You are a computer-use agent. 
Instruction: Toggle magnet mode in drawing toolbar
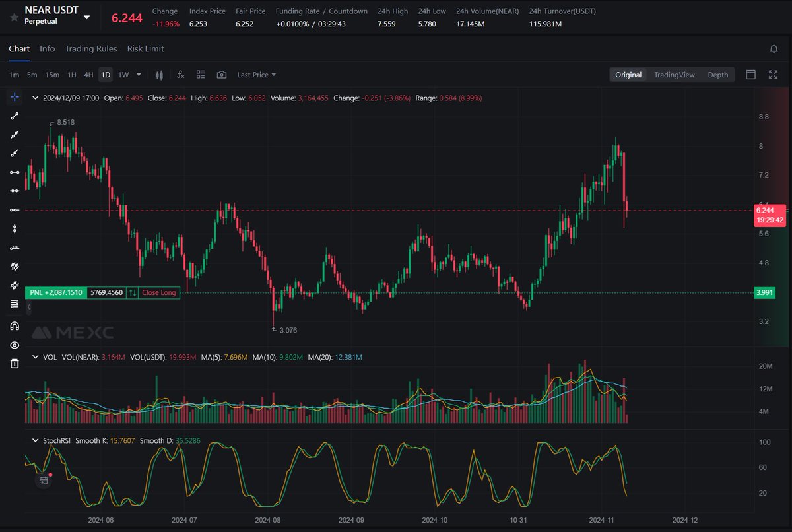pos(15,325)
